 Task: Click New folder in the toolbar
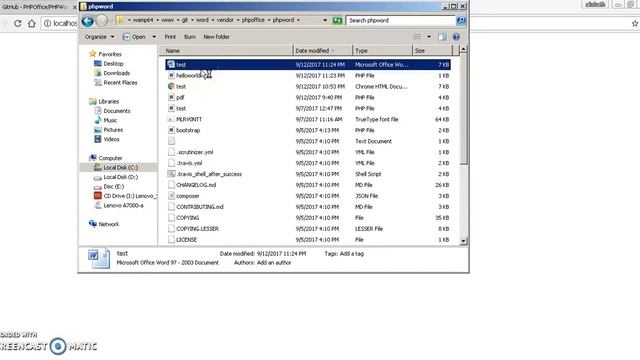click(x=216, y=37)
